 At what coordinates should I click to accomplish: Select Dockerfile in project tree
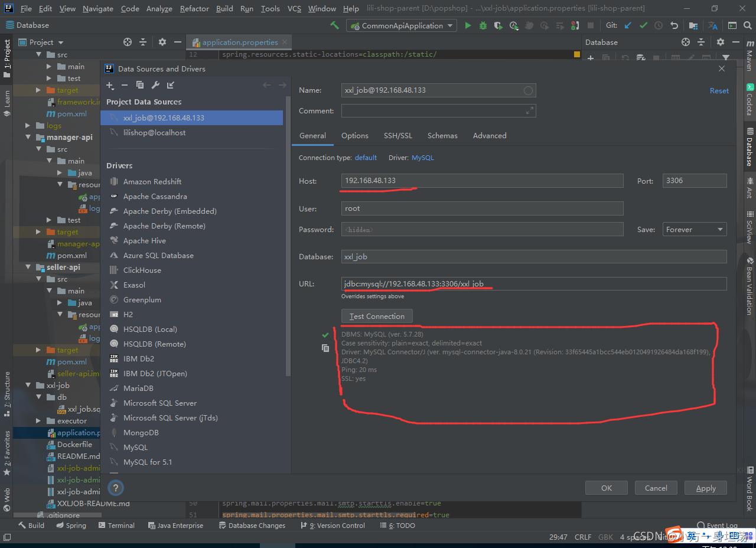click(74, 444)
